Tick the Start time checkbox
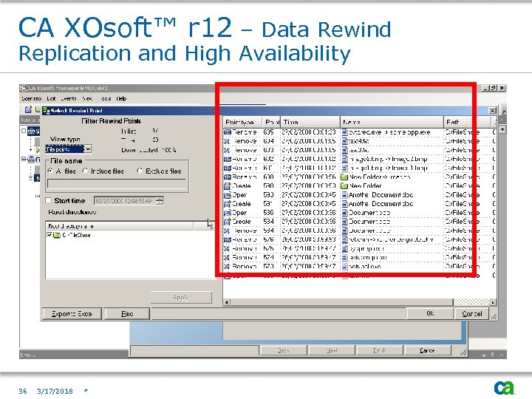The width and height of the screenshot is (532, 399). tap(49, 200)
